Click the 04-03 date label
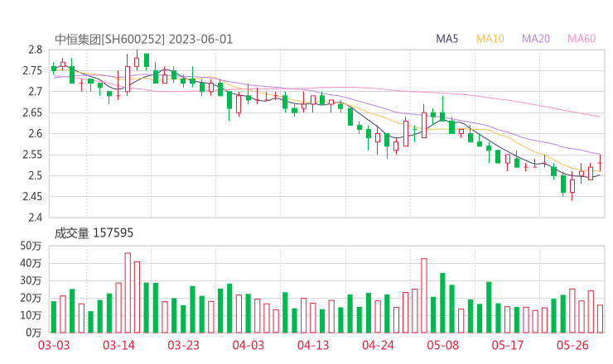 249,345
